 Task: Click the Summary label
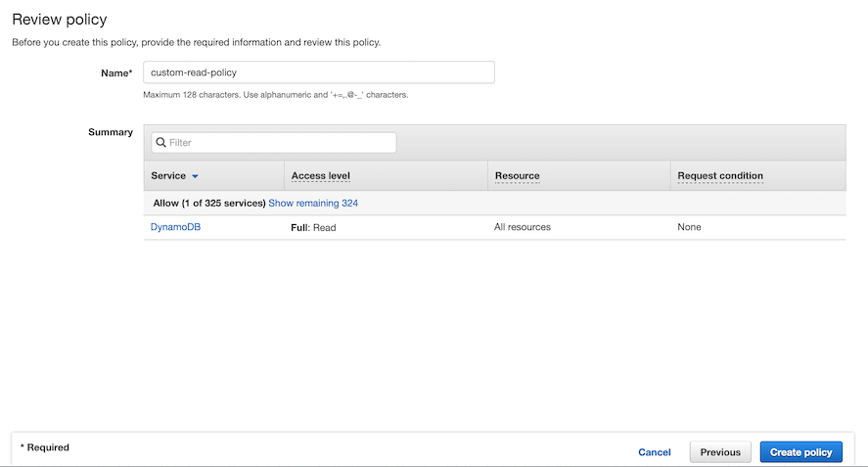[111, 132]
